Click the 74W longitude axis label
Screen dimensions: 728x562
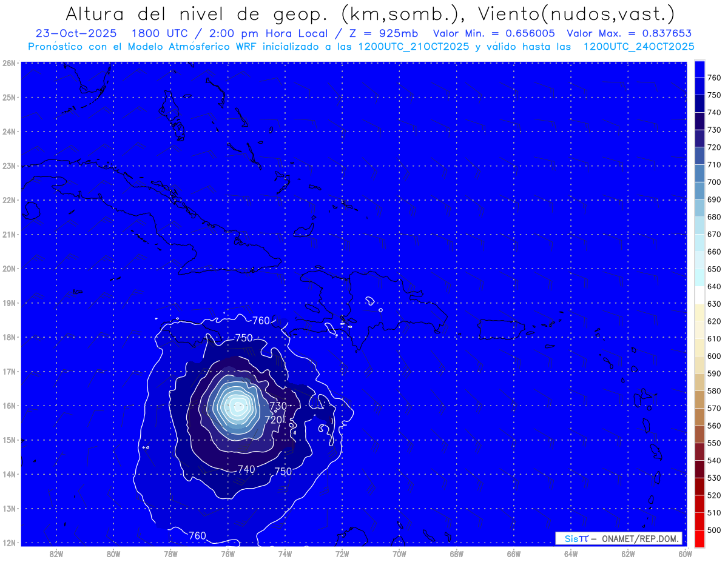[285, 554]
